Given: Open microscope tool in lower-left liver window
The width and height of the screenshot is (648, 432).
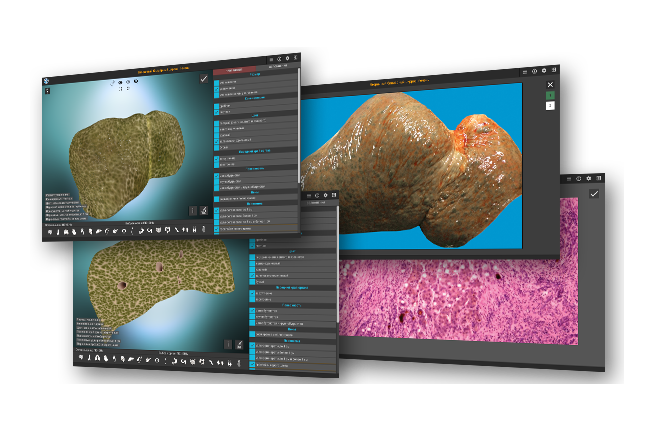Looking at the screenshot, I should [239, 343].
